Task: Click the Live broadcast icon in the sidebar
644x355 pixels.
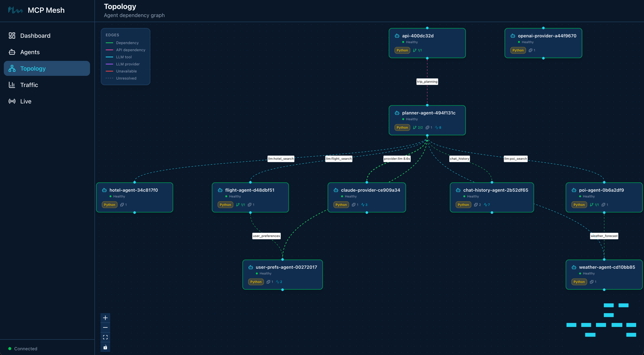Action: click(x=12, y=101)
